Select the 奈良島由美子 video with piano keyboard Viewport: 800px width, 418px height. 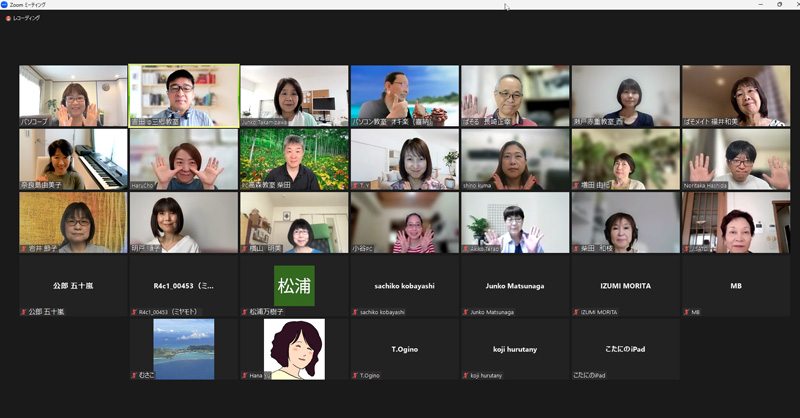click(x=73, y=159)
